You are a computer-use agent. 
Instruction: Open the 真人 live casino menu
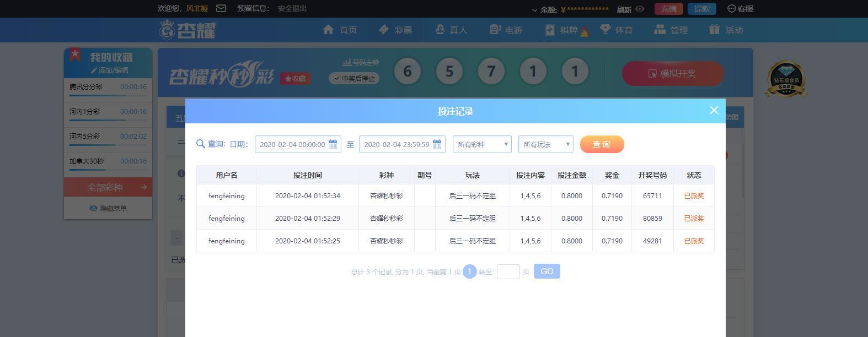pyautogui.click(x=451, y=30)
